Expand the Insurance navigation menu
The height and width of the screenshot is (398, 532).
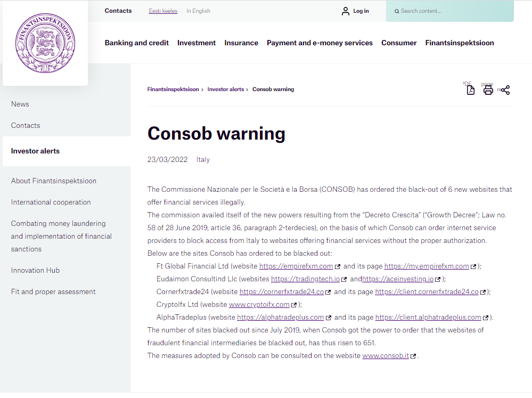coord(241,43)
